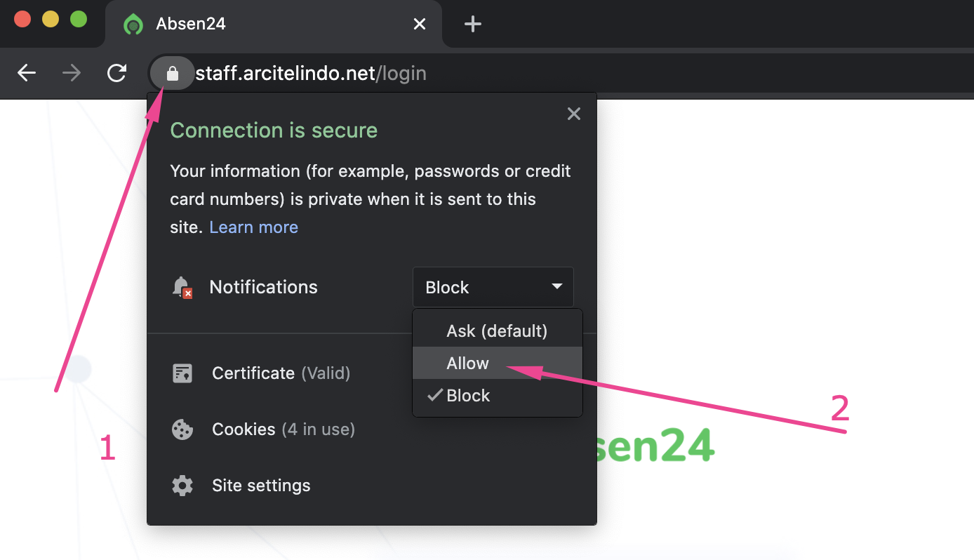Image resolution: width=974 pixels, height=560 pixels.
Task: Close the Absen24 tab
Action: 420,25
